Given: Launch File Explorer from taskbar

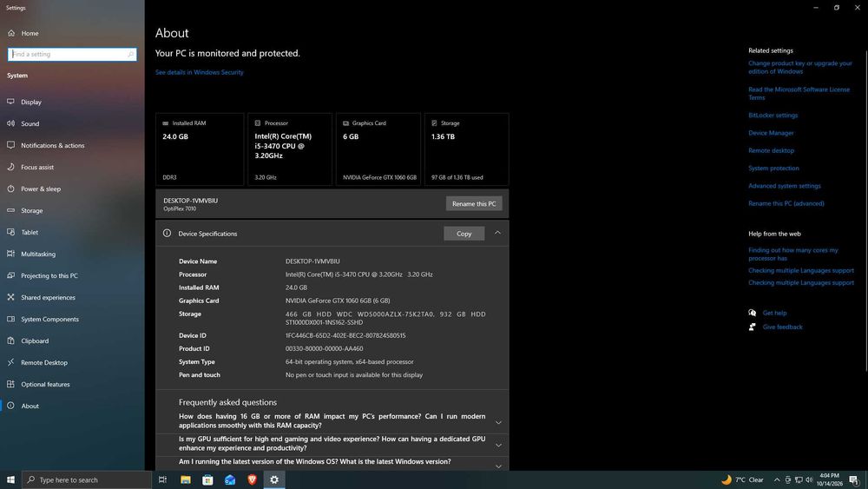Looking at the screenshot, I should pyautogui.click(x=186, y=479).
